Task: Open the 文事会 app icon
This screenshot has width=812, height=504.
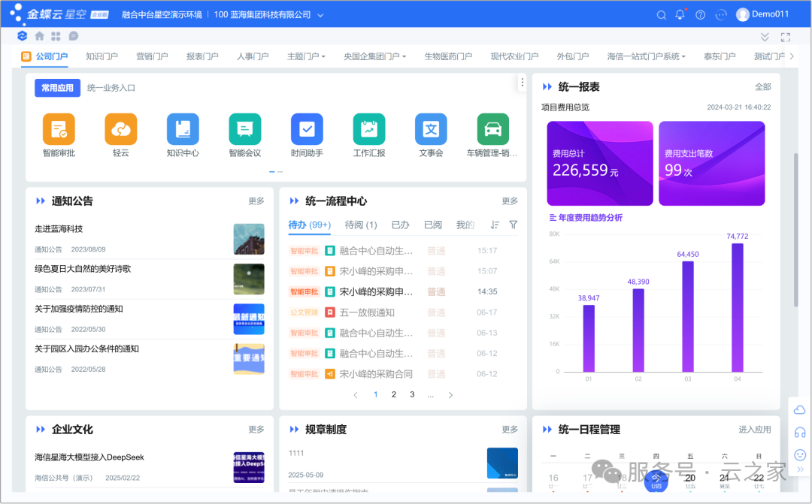Action: pyautogui.click(x=430, y=128)
